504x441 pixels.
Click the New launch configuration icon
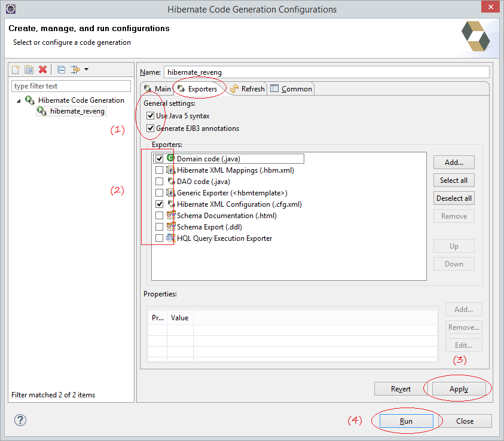point(16,69)
